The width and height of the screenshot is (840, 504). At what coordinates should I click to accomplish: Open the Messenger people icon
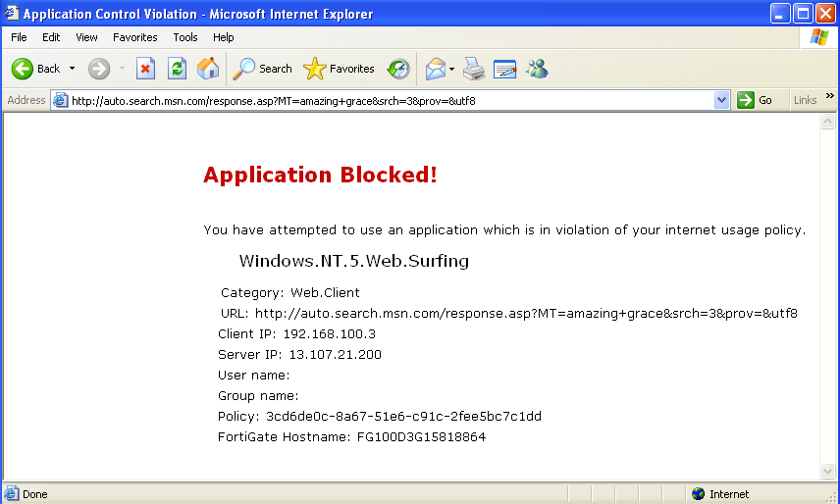point(537,69)
